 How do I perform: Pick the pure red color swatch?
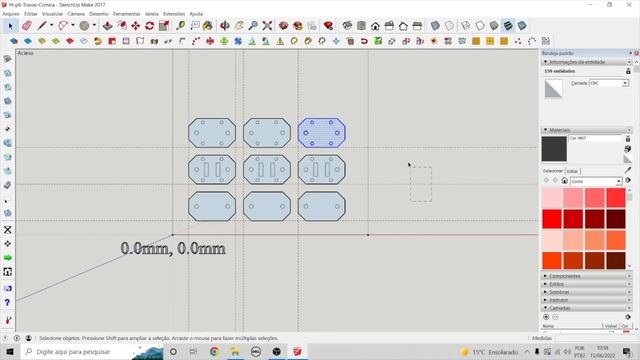click(x=552, y=219)
